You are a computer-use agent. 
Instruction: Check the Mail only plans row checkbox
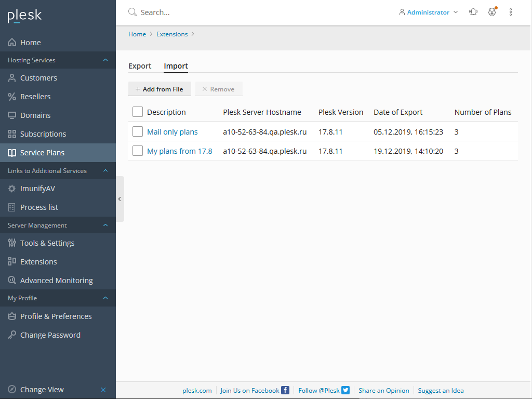(138, 132)
